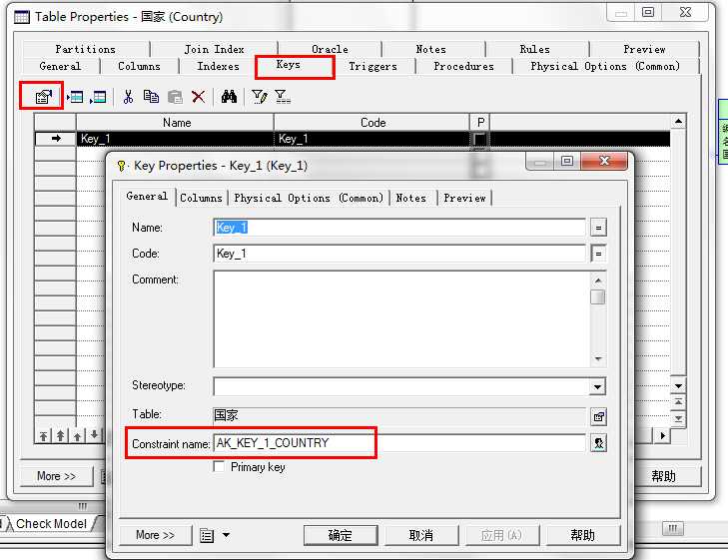Open Table Properties Physical Options tab

[x=605, y=66]
